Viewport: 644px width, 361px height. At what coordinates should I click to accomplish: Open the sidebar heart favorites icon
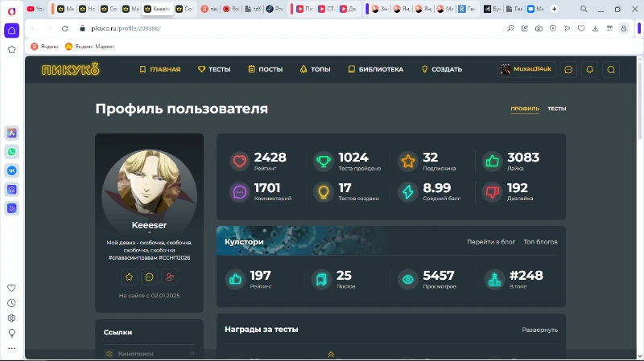click(11, 288)
